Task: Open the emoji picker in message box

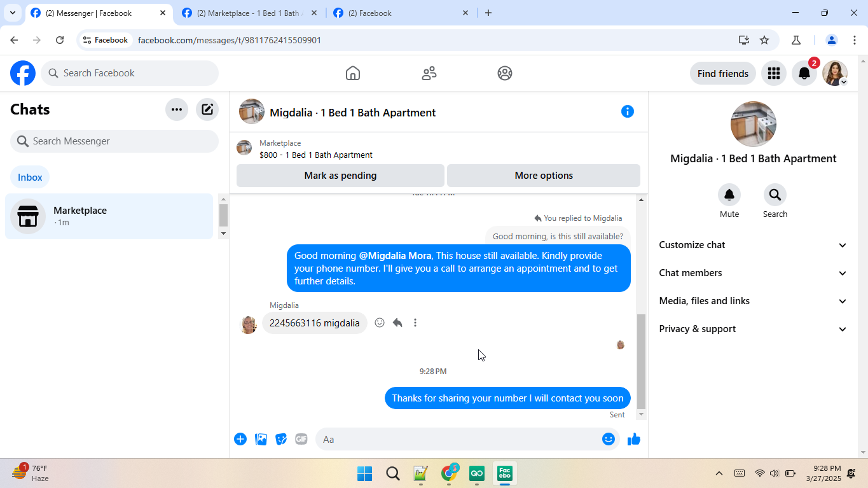Action: tap(609, 439)
